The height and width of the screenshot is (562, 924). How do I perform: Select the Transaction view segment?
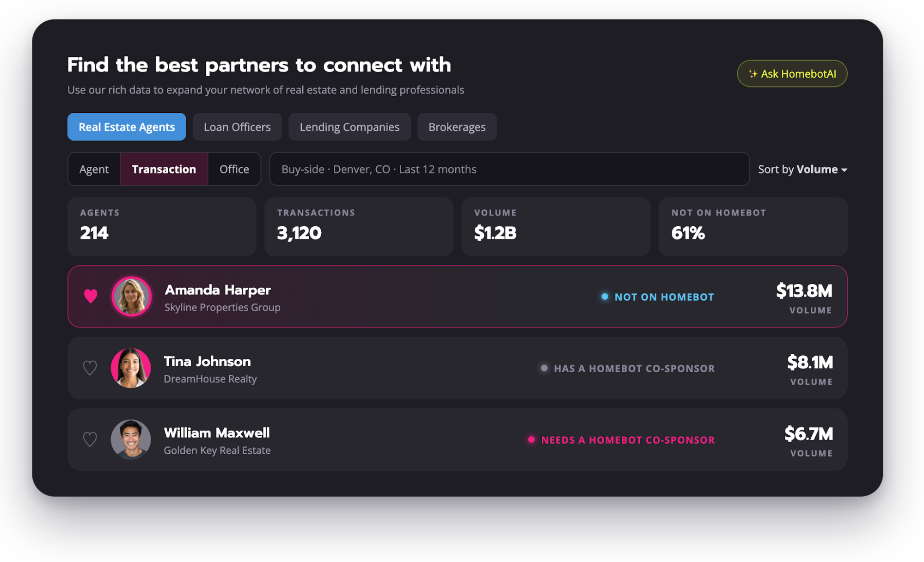coord(164,169)
